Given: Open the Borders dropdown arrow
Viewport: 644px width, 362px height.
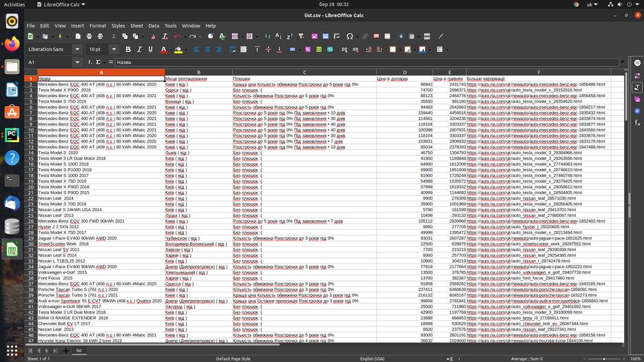Looking at the screenshot, I should 399,50.
